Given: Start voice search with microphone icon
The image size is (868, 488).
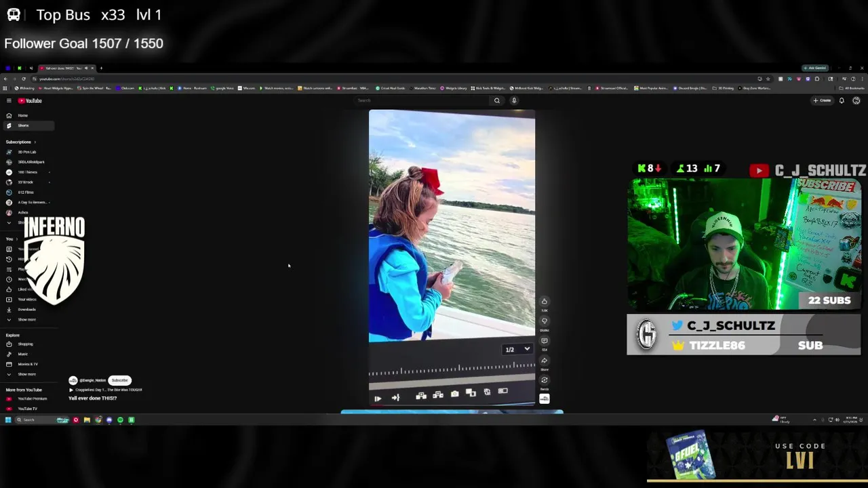Looking at the screenshot, I should point(514,101).
